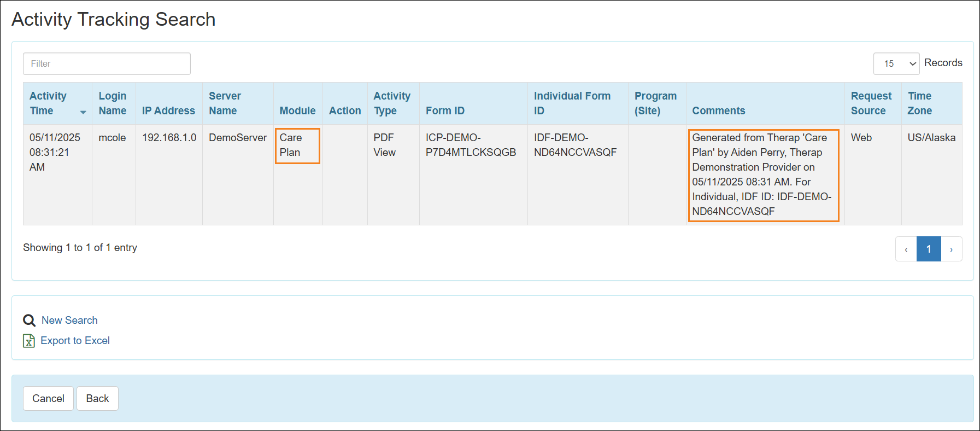Sort by Activity Type column header

click(x=393, y=103)
